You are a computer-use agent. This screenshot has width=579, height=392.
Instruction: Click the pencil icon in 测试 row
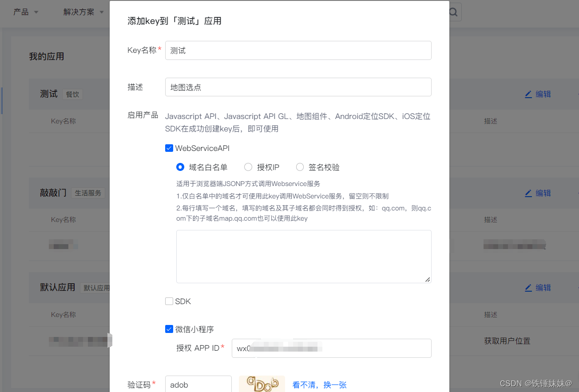point(528,94)
